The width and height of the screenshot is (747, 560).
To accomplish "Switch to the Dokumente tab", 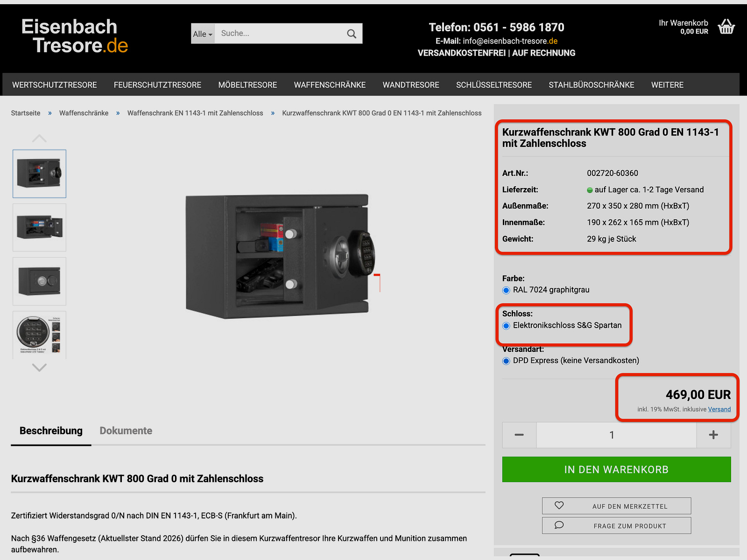I will pos(126,430).
